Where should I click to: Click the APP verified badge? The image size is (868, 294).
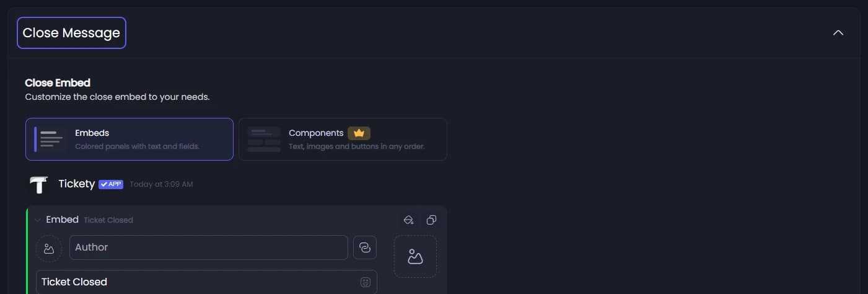pyautogui.click(x=111, y=184)
